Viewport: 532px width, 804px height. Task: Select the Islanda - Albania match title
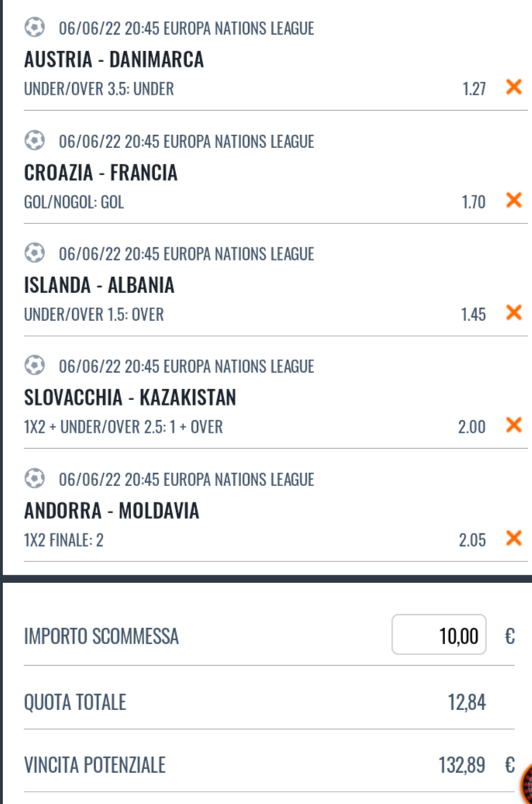click(99, 285)
